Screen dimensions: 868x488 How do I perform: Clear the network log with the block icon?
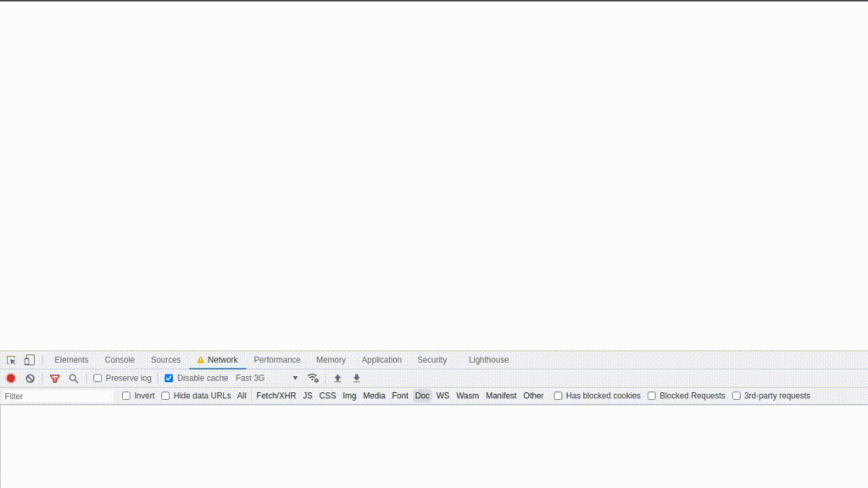tap(31, 378)
